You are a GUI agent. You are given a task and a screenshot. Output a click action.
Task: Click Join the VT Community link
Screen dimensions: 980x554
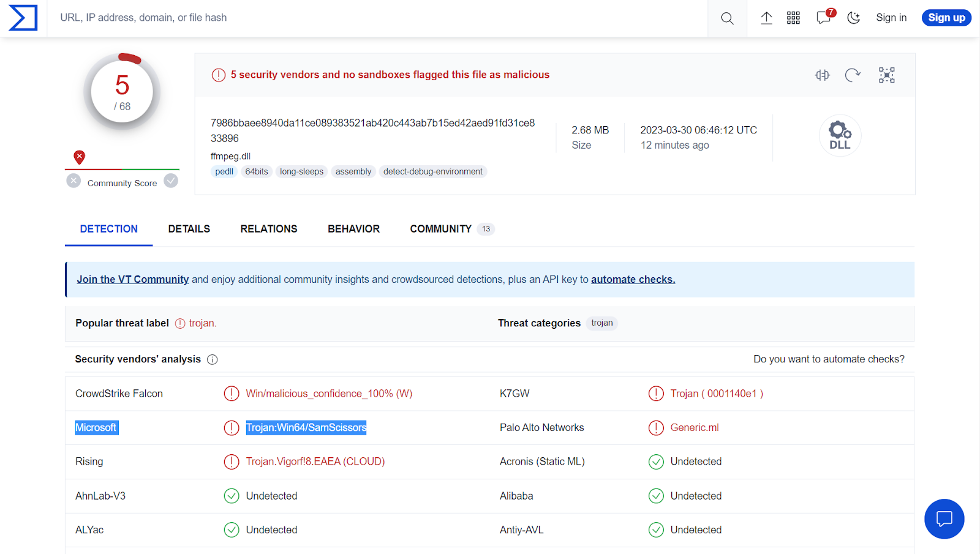pos(133,280)
